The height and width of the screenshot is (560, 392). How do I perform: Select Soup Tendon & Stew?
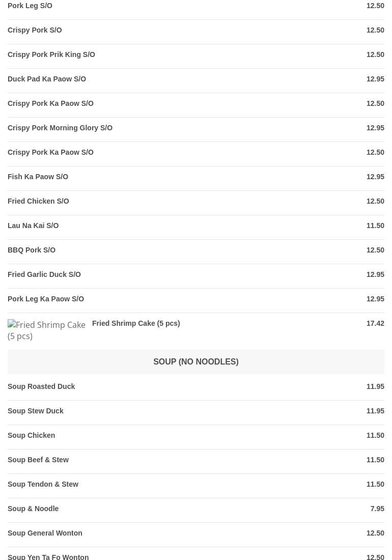click(43, 485)
